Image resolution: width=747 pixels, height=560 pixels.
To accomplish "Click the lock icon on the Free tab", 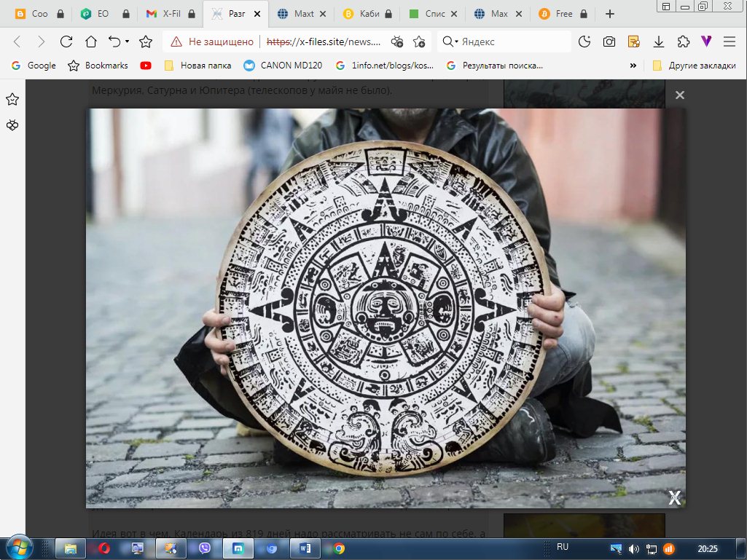I will pyautogui.click(x=584, y=15).
